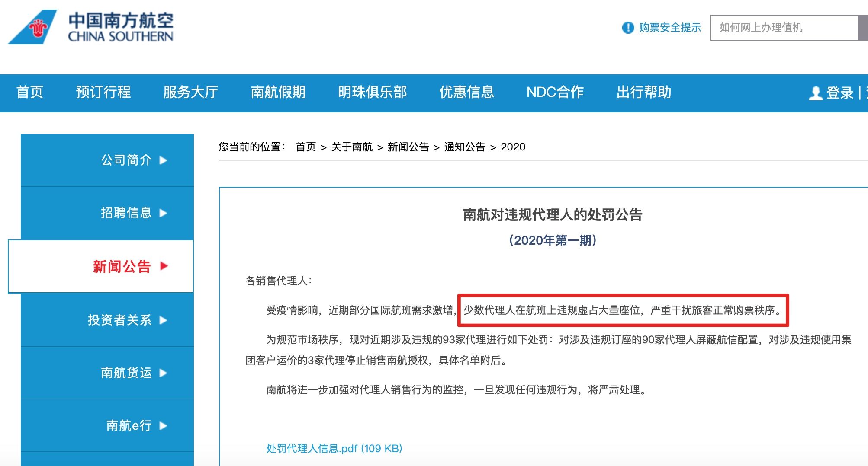Viewport: 868px width, 466px height.
Task: Click the sentence starting 南航将进一步加强
Action: point(457,390)
